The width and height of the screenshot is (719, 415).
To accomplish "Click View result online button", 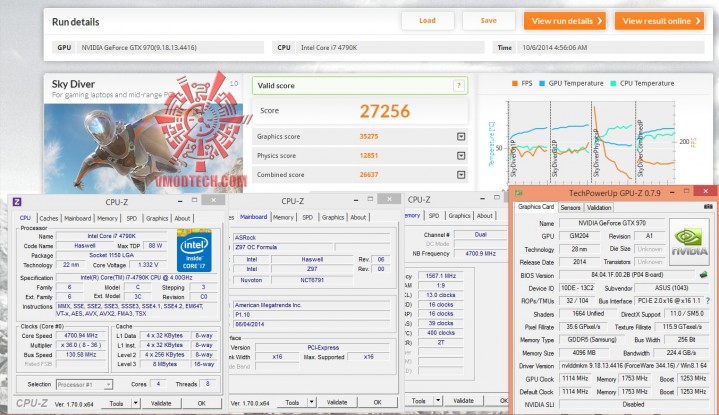I will click(x=659, y=21).
